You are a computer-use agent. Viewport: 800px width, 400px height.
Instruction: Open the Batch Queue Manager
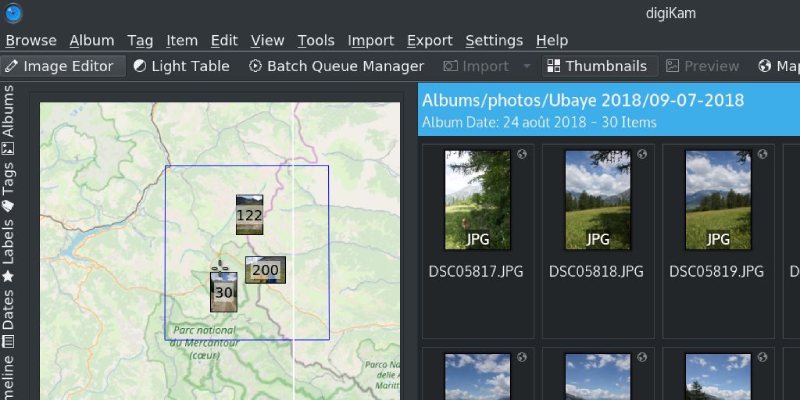click(337, 66)
